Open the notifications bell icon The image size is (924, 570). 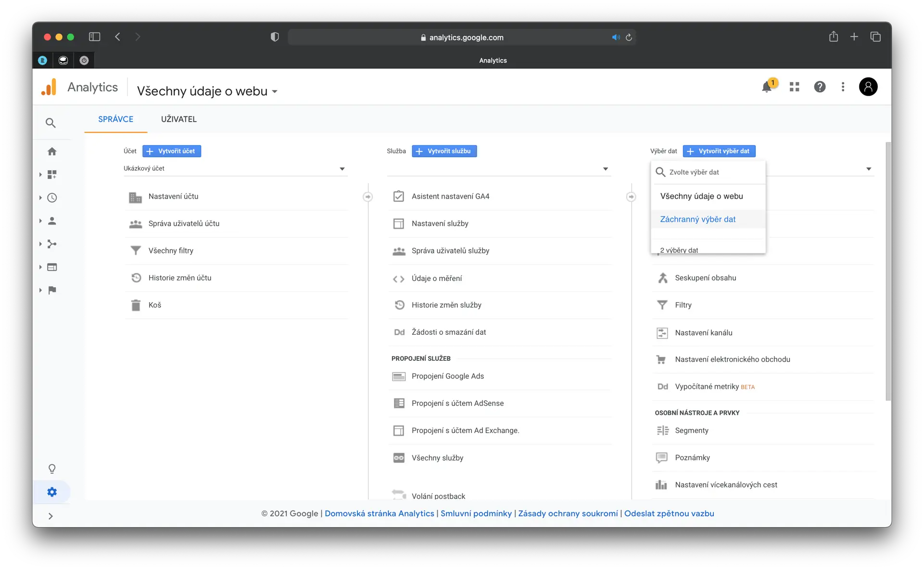pyautogui.click(x=767, y=87)
